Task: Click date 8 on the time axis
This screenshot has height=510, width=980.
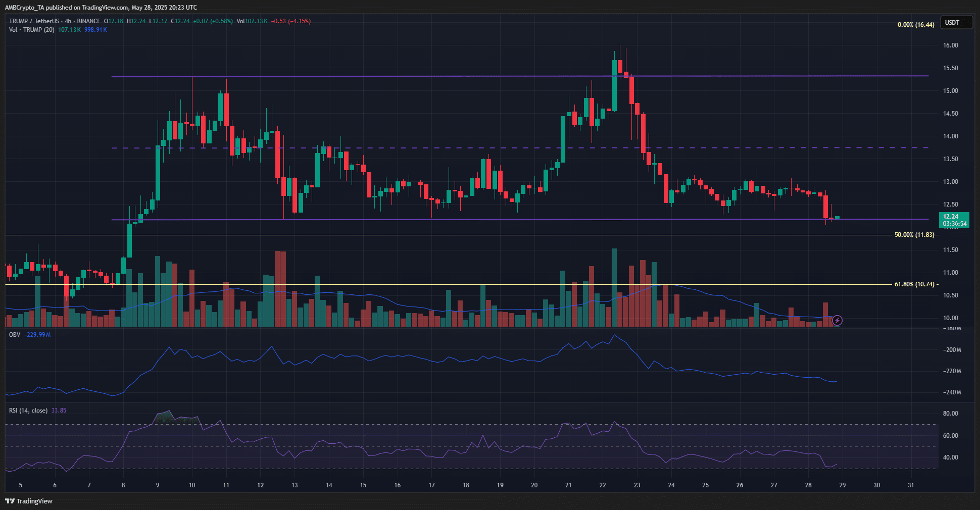Action: pos(123,485)
